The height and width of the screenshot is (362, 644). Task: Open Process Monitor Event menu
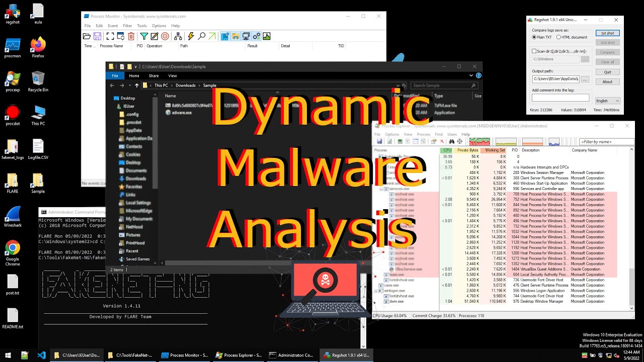pyautogui.click(x=113, y=26)
